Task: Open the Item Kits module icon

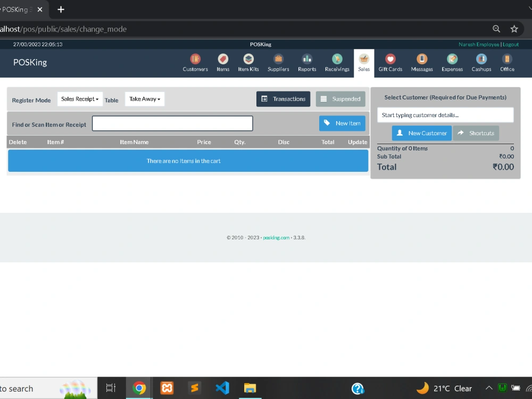Action: pos(248,59)
